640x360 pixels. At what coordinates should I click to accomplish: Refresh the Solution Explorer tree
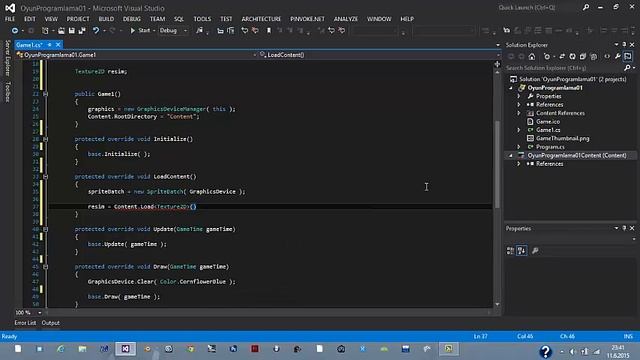pos(573,57)
